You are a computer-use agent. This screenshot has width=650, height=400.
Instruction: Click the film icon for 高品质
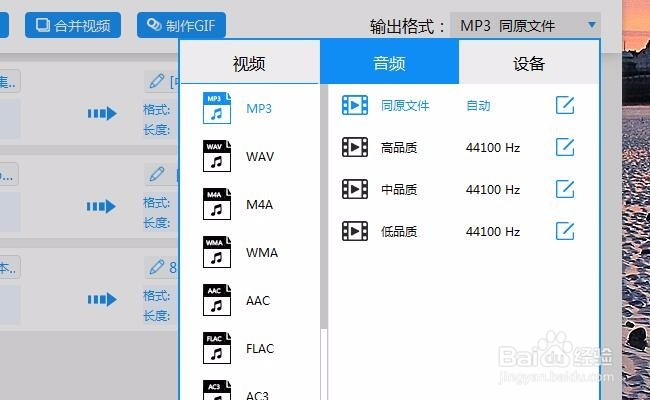tap(355, 147)
